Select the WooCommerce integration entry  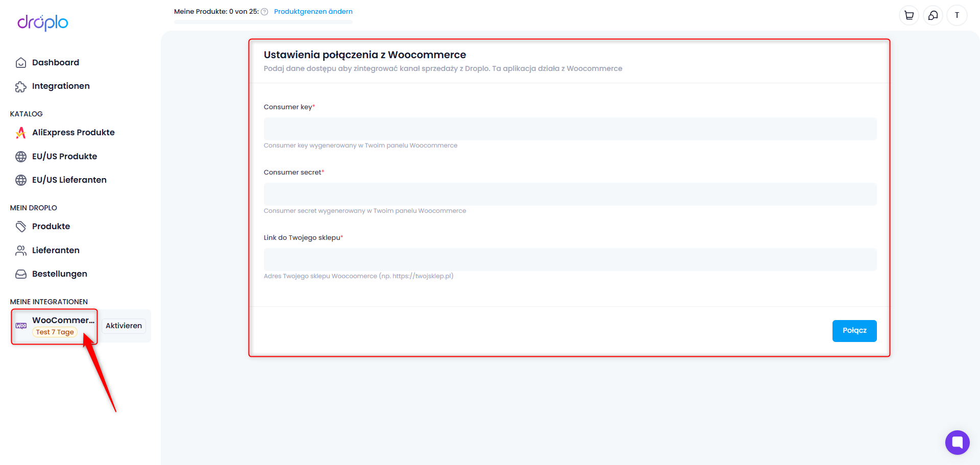54,326
